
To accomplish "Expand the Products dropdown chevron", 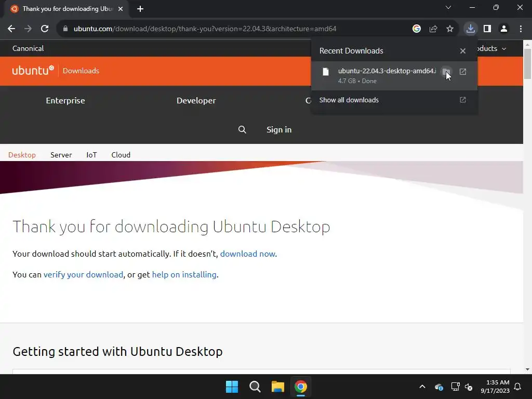I will click(504, 49).
